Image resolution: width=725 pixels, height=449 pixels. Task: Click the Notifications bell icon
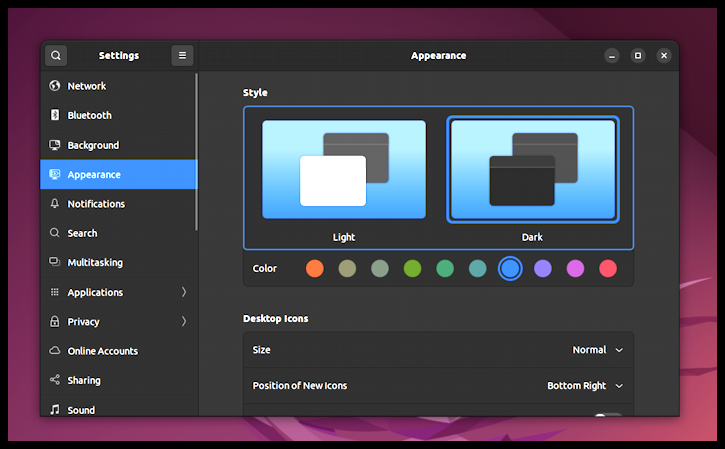coord(55,203)
